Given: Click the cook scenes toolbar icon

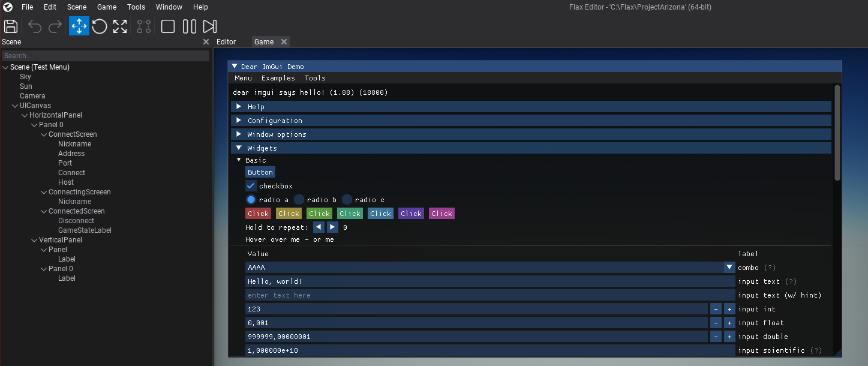Looking at the screenshot, I should point(144,26).
